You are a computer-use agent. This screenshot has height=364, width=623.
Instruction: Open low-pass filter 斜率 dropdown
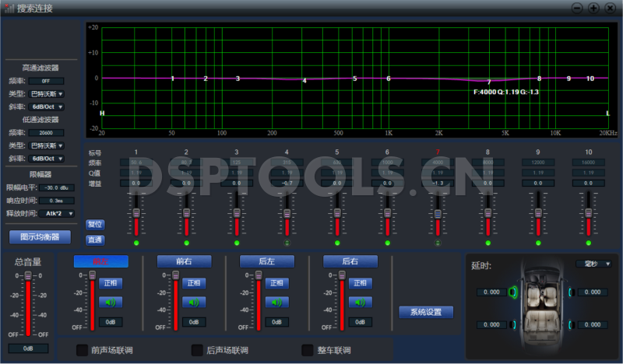pyautogui.click(x=47, y=159)
